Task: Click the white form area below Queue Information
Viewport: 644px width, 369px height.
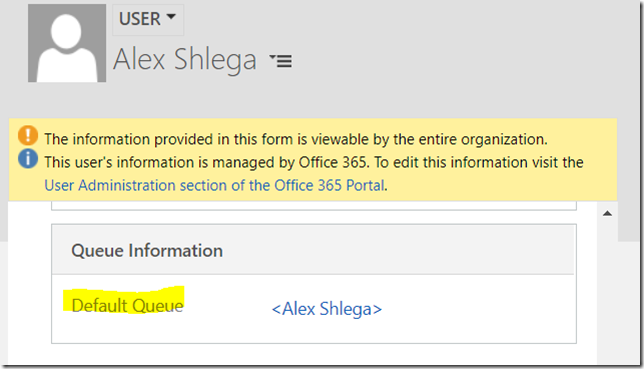Action: (x=314, y=354)
